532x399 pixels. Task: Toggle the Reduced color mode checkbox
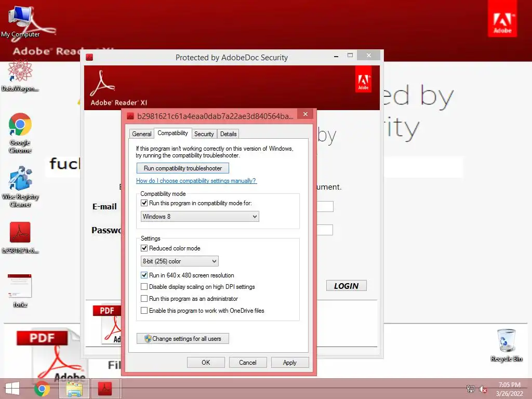point(144,248)
